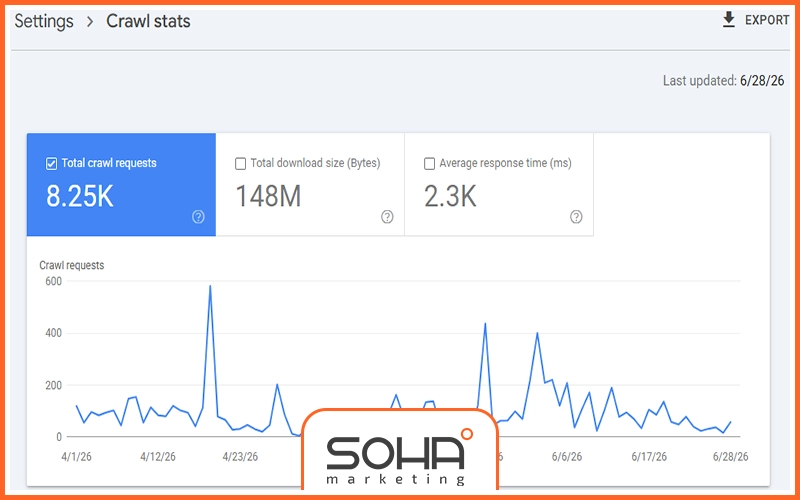
Task: Uncheck the Total crawl requests checkbox
Action: 52,164
